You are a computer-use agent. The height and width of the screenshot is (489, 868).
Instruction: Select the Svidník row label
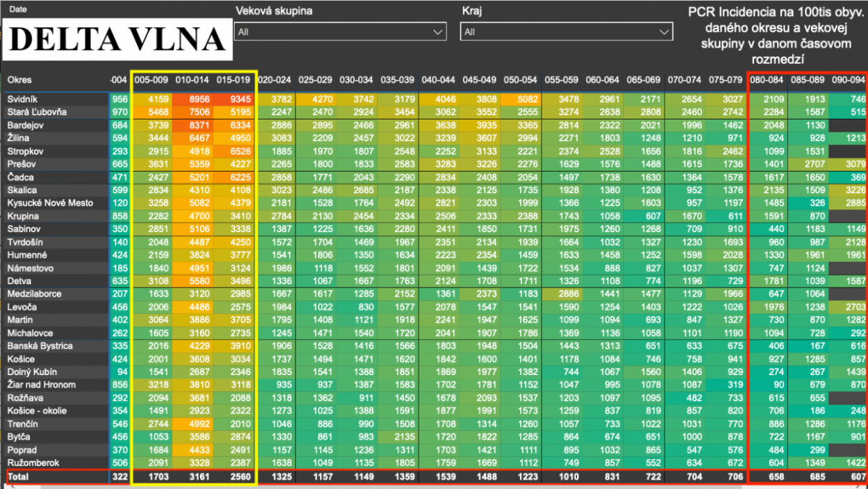point(23,99)
